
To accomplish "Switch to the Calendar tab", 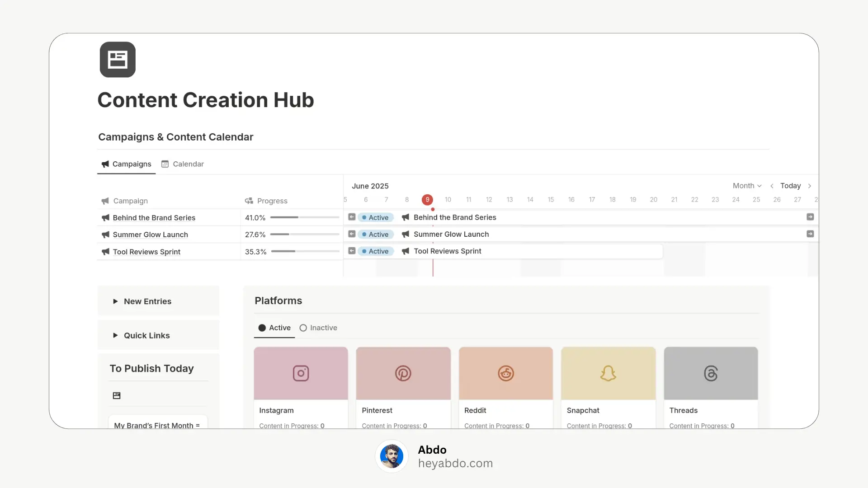I will (x=183, y=164).
